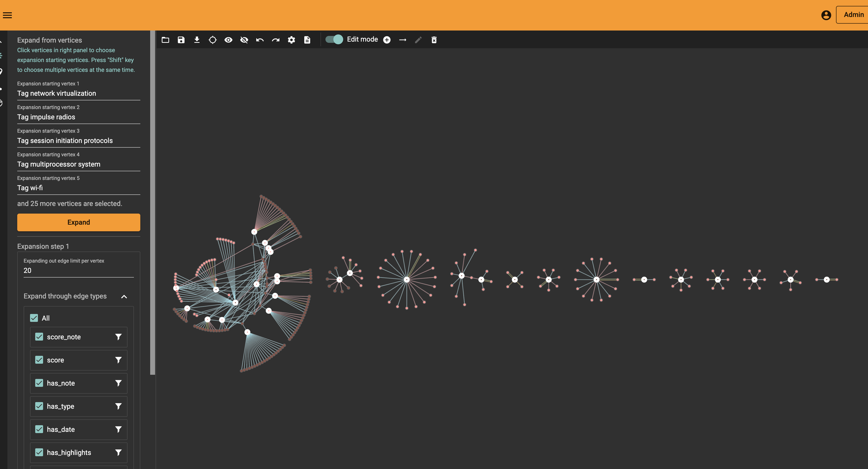Toggle the Edit mode switch
Viewport: 868px width, 469px height.
tap(334, 39)
